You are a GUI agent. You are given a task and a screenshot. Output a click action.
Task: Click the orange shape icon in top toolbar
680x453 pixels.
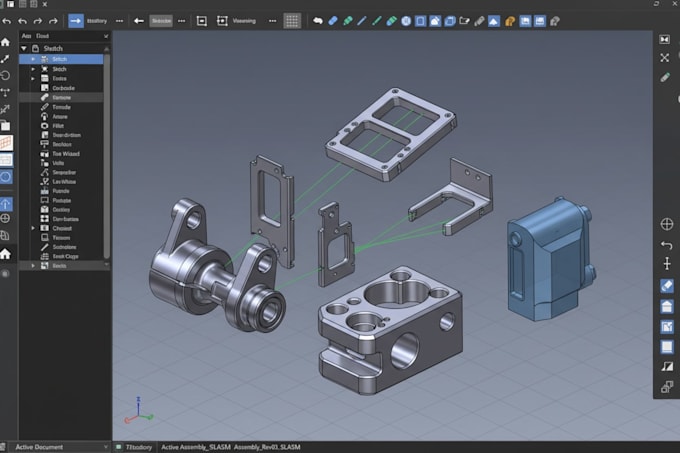pos(510,21)
